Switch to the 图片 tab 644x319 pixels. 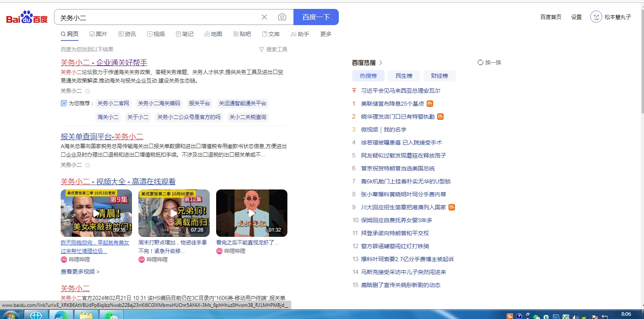pos(98,34)
